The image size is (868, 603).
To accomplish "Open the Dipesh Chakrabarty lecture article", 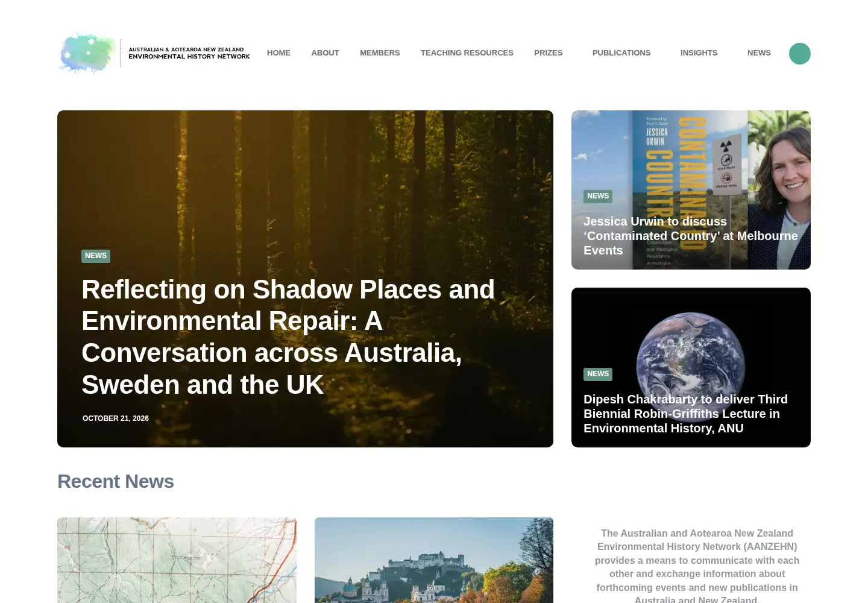I will click(x=686, y=414).
